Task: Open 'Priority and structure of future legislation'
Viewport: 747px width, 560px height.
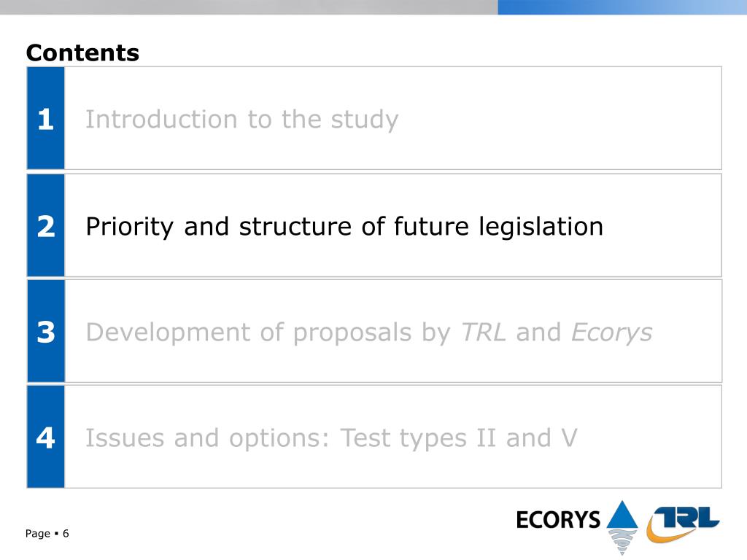Action: point(344,226)
